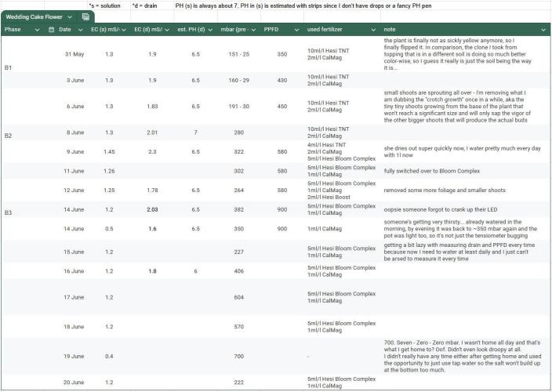Screen dimensions: 552x392
Task: Select the 9 June date cell
Action: 75,151
